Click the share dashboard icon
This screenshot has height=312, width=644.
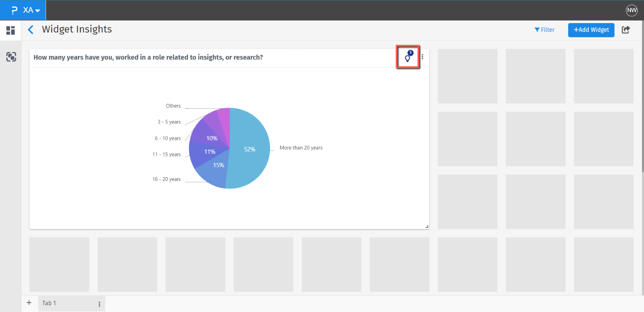point(626,30)
